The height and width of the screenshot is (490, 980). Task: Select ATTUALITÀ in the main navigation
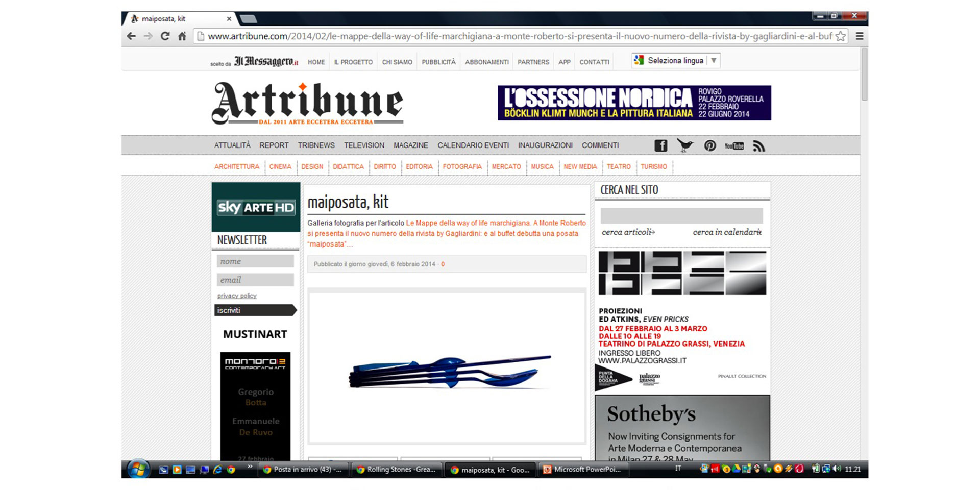(x=232, y=145)
